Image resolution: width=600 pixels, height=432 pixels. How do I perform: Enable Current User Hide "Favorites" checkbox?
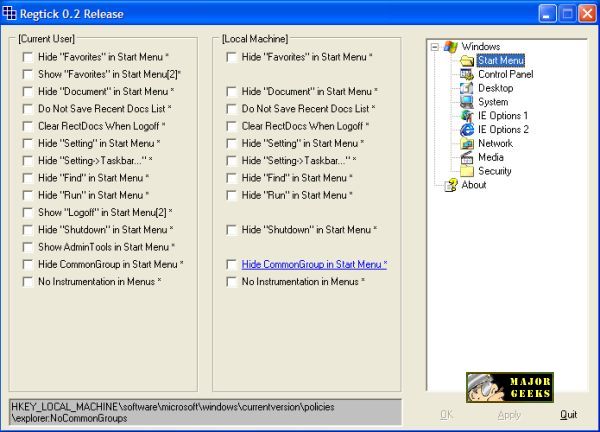(28, 57)
